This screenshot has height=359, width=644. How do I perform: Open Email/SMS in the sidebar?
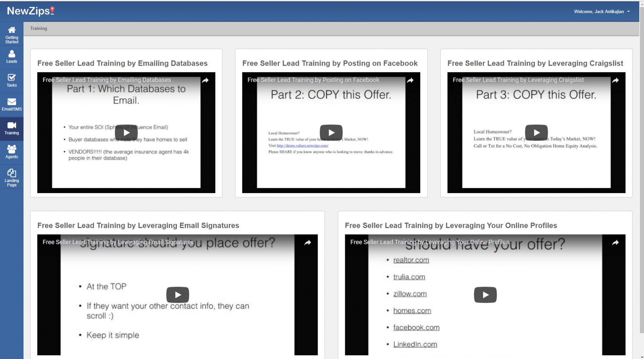click(x=12, y=105)
